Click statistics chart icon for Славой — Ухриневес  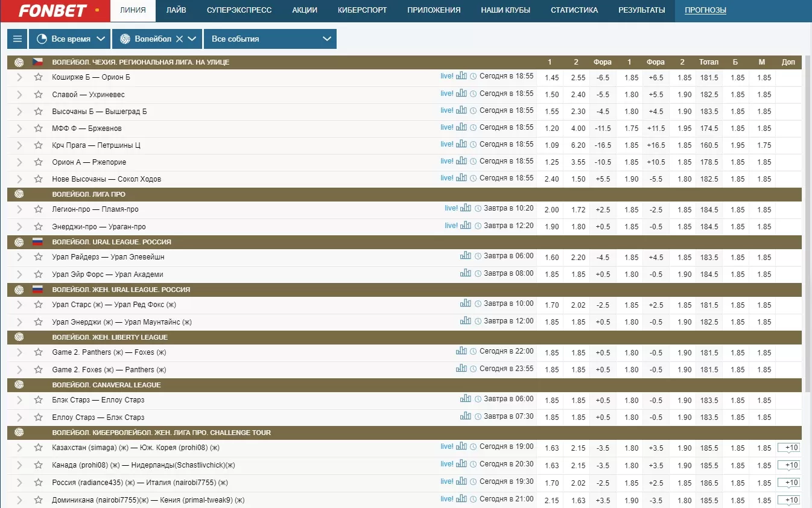462,94
